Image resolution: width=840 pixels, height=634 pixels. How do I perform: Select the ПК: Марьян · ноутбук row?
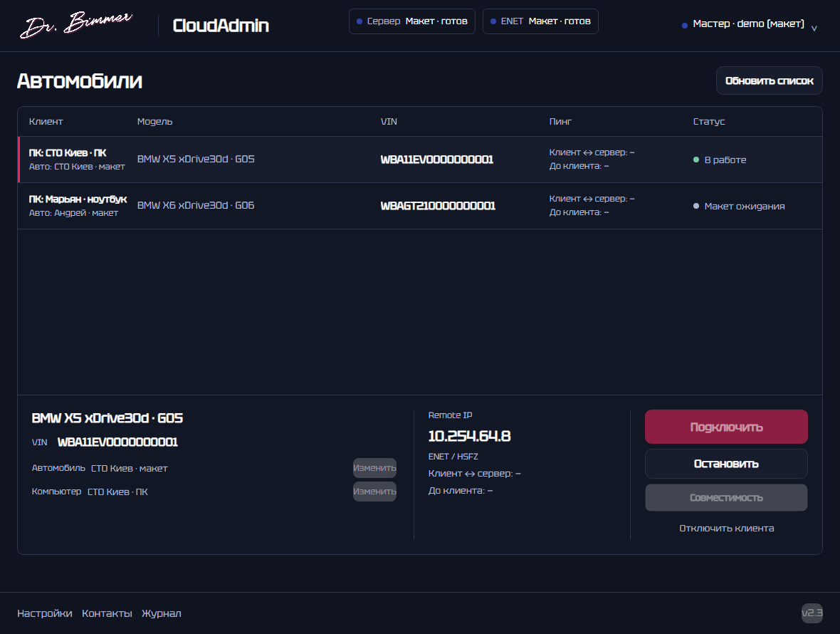click(420, 206)
